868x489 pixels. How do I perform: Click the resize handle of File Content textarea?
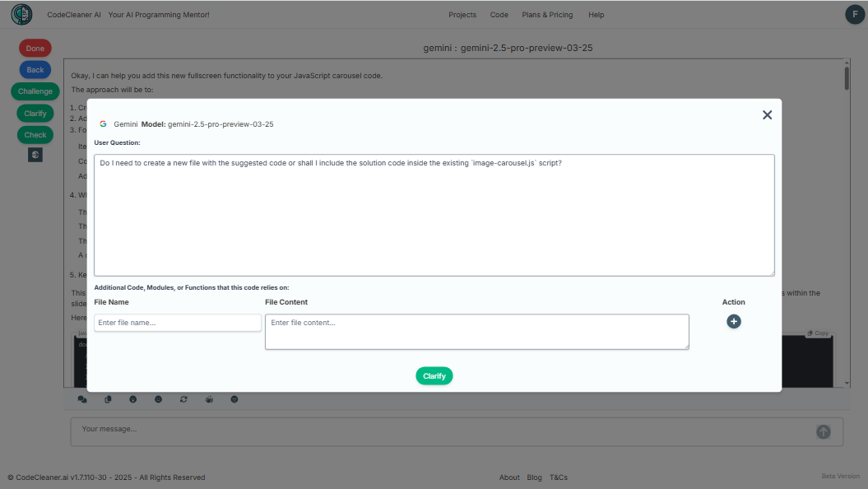(x=687, y=347)
